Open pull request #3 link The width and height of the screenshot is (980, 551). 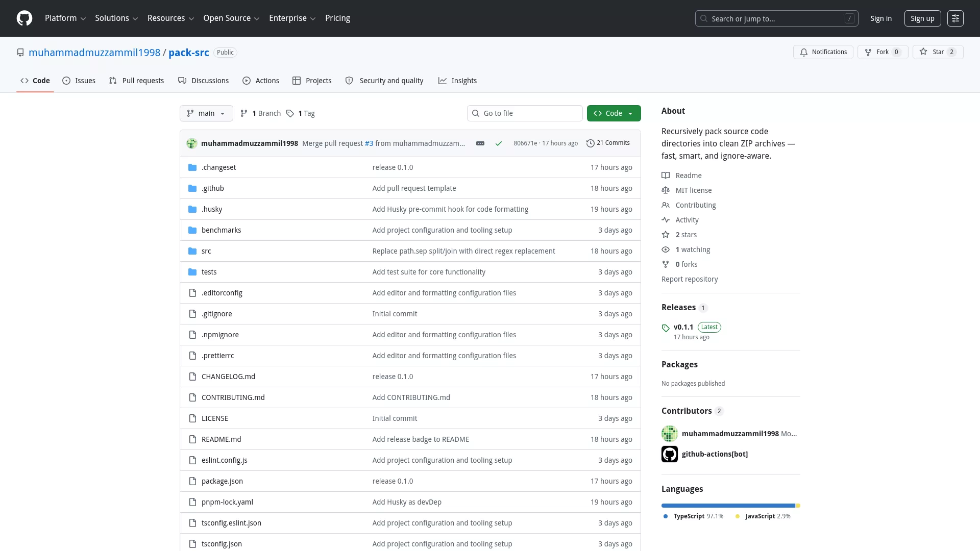[369, 143]
